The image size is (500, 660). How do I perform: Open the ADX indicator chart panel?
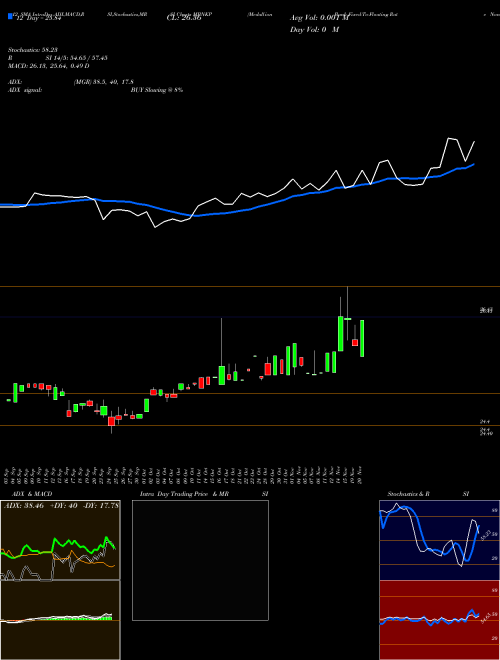click(60, 540)
